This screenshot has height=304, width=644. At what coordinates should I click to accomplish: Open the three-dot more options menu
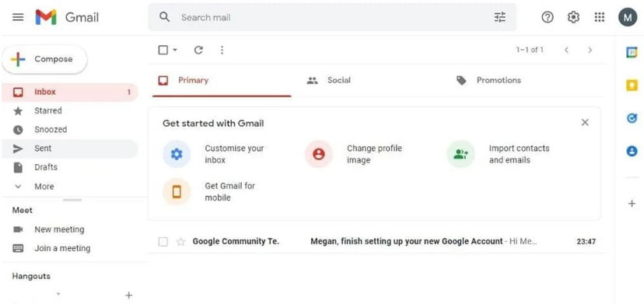222,50
